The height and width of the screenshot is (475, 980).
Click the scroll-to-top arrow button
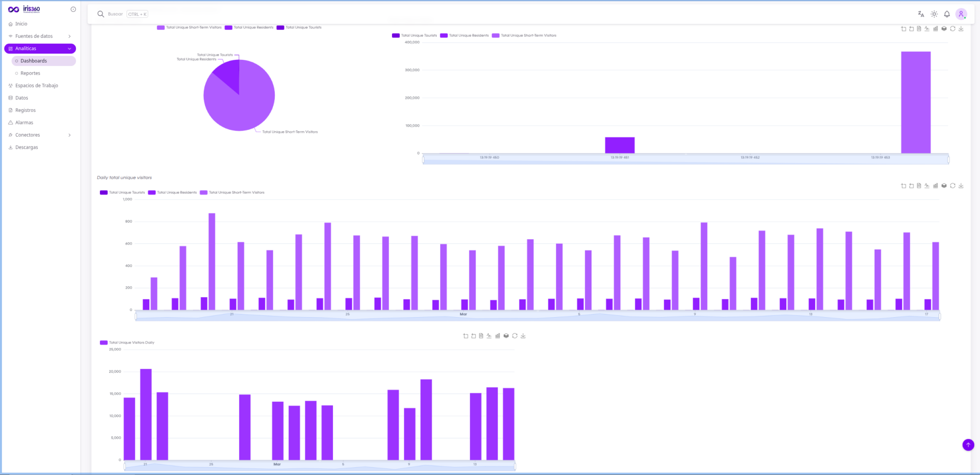(968, 445)
